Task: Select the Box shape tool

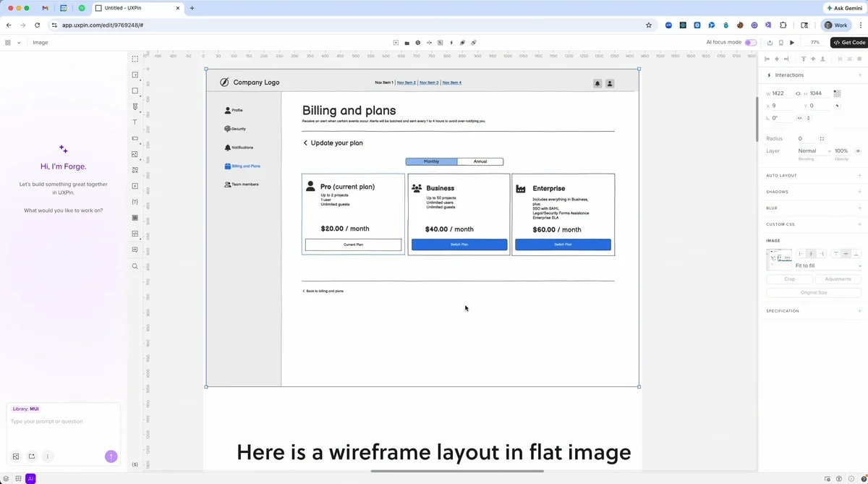Action: [x=135, y=91]
